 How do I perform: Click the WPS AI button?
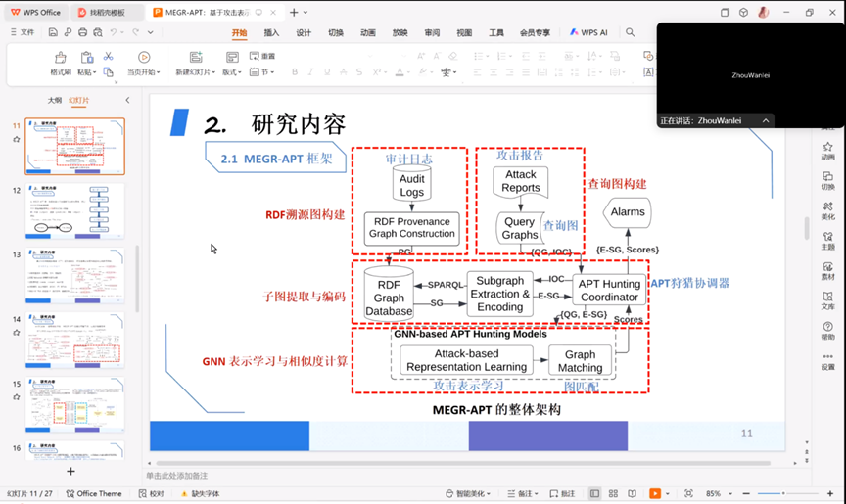point(588,32)
